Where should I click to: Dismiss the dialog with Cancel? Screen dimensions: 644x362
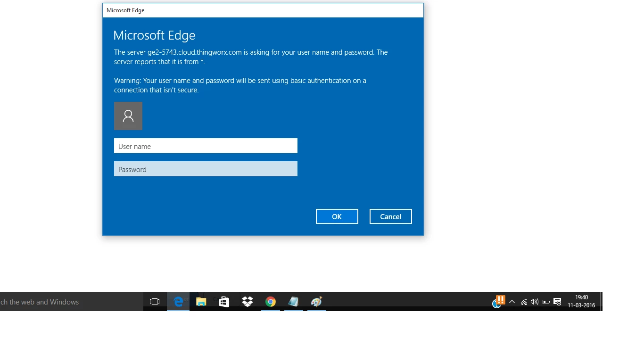pyautogui.click(x=390, y=216)
